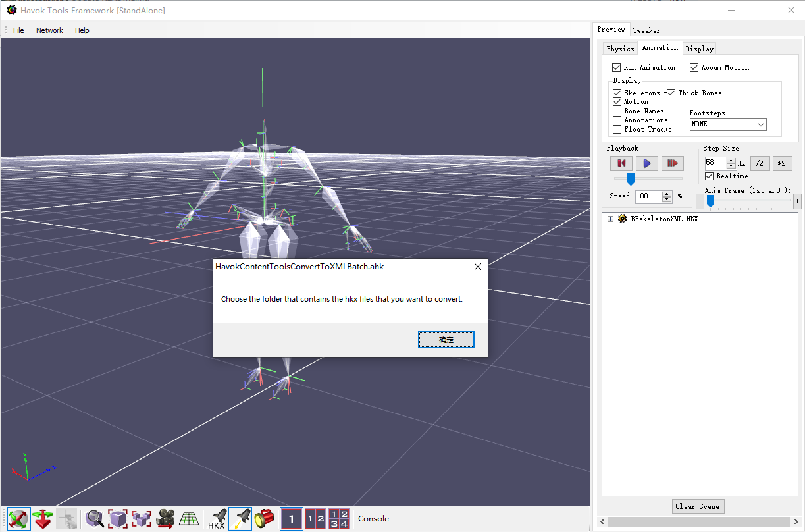This screenshot has height=532, width=805.
Task: Switch to single viewport layout
Action: (292, 519)
